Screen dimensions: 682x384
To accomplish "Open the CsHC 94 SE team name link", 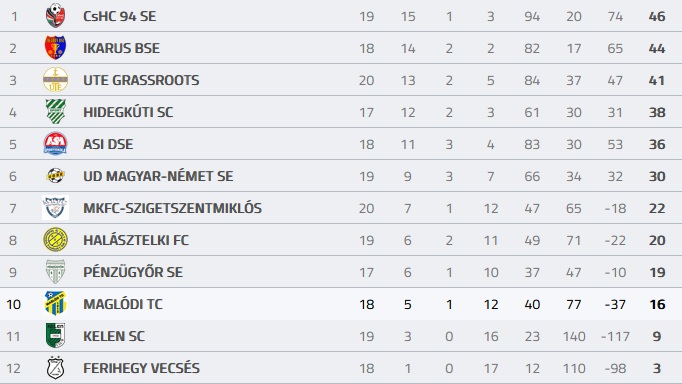I will (120, 17).
